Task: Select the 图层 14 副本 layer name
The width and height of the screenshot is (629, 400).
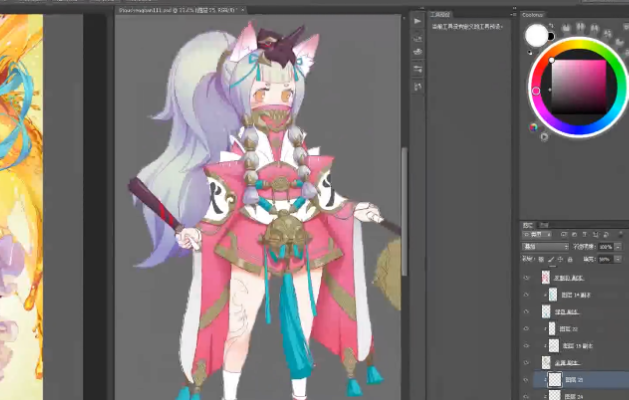Action: (x=576, y=295)
